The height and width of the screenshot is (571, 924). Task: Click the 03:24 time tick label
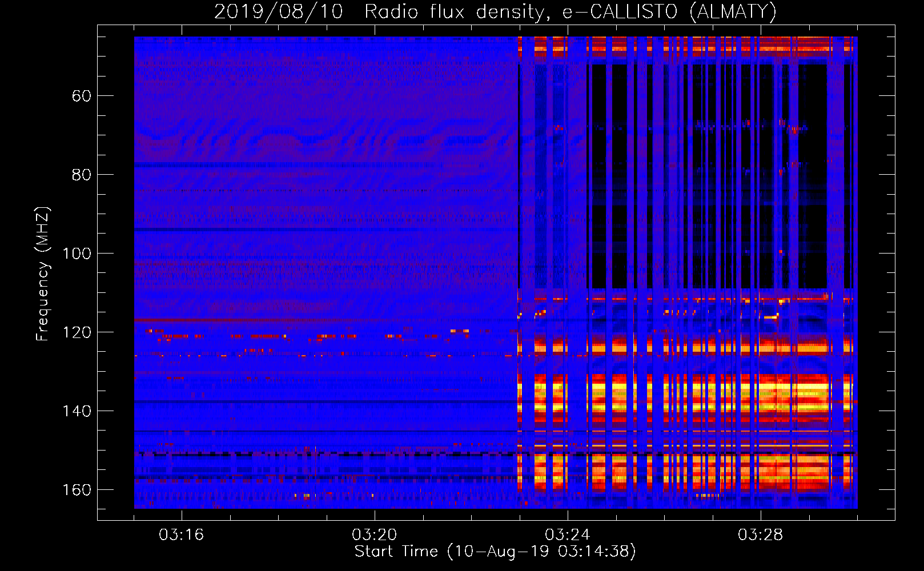(x=567, y=535)
